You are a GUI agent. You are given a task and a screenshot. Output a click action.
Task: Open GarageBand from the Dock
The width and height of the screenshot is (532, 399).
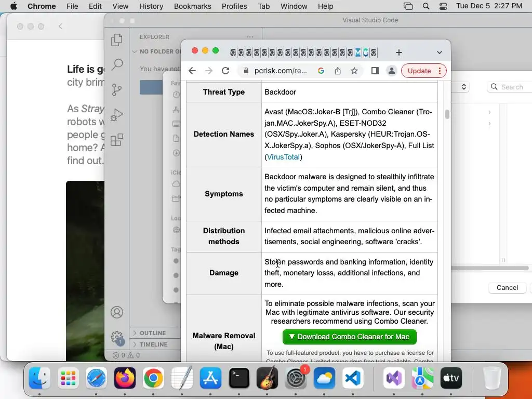(x=268, y=378)
